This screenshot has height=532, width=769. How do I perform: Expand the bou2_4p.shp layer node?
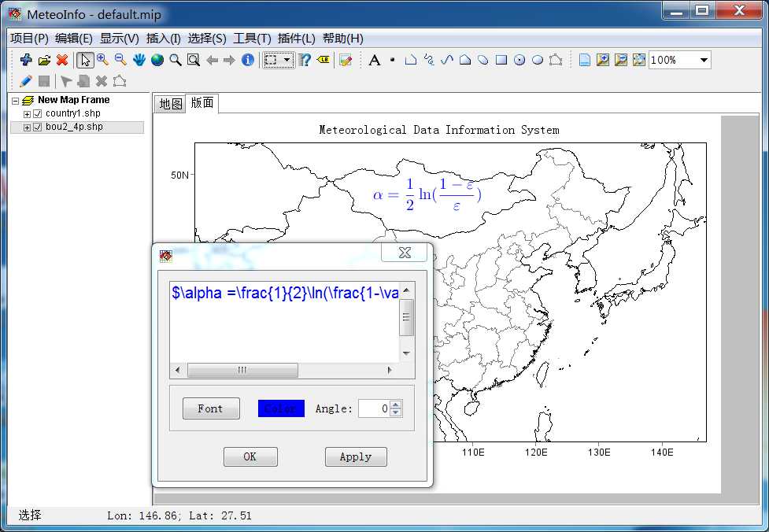pos(27,127)
